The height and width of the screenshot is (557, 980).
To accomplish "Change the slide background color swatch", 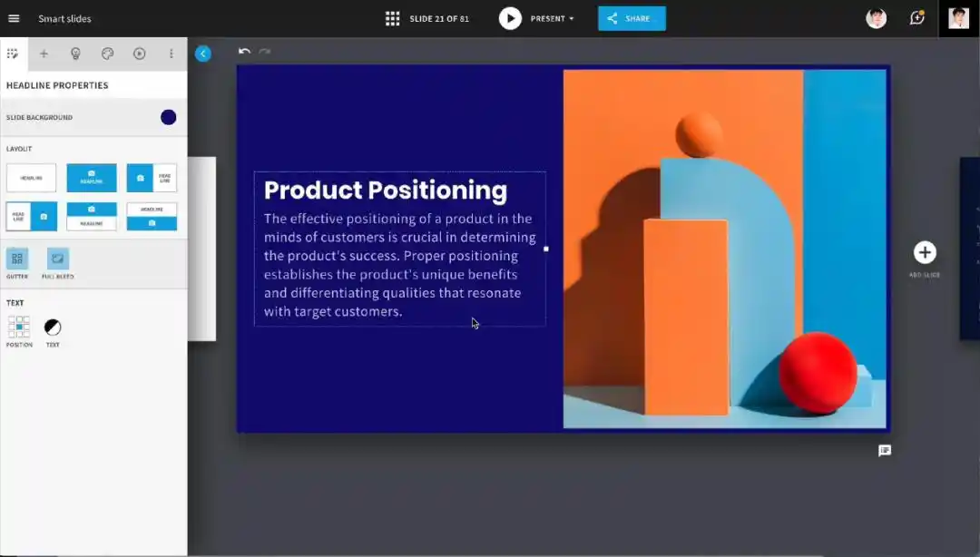I will (168, 118).
